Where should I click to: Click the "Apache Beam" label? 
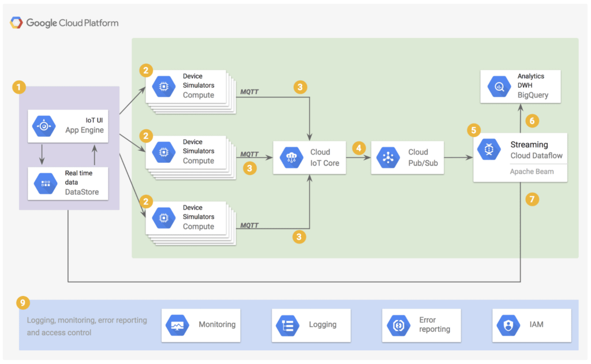click(x=532, y=171)
